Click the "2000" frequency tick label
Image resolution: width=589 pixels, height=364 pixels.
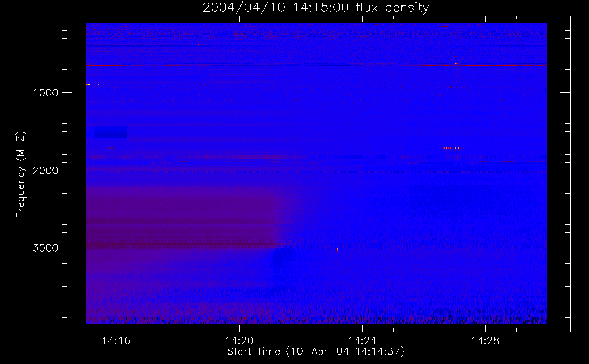pyautogui.click(x=46, y=170)
